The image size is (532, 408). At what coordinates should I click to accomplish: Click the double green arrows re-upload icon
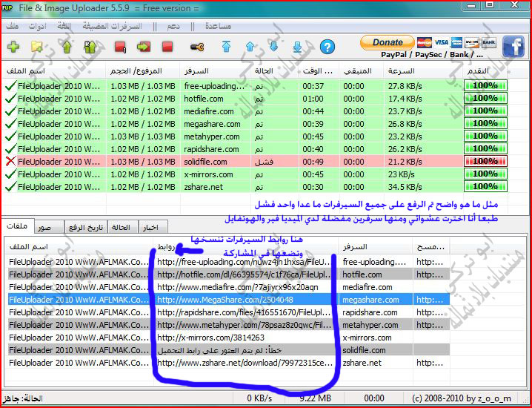click(90, 47)
